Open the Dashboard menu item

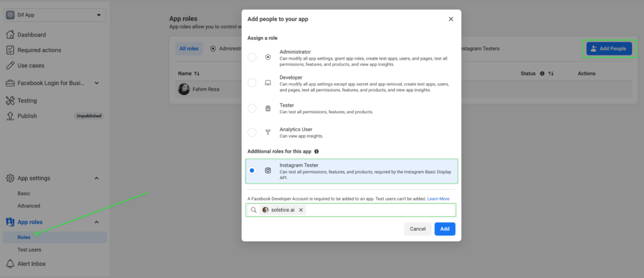coord(31,35)
